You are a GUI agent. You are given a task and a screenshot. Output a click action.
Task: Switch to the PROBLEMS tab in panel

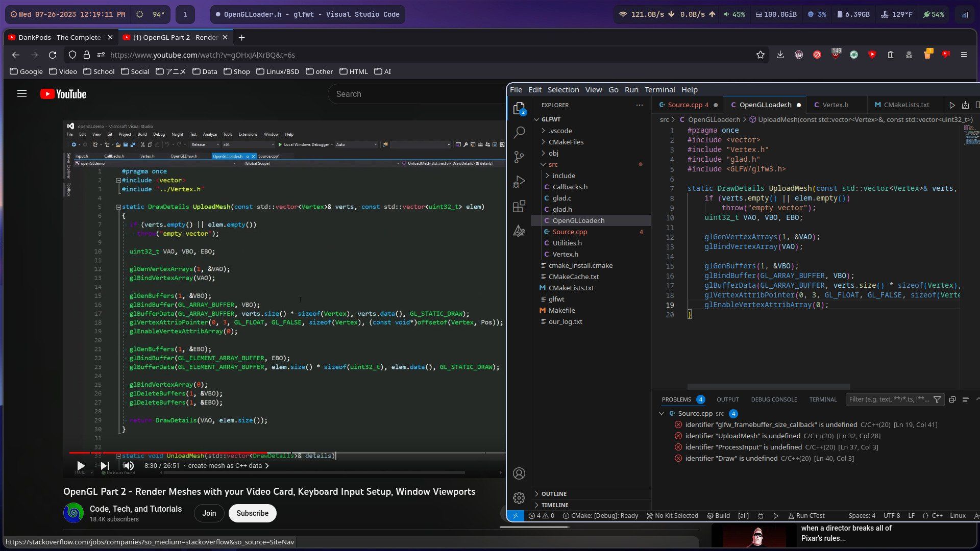tap(676, 399)
